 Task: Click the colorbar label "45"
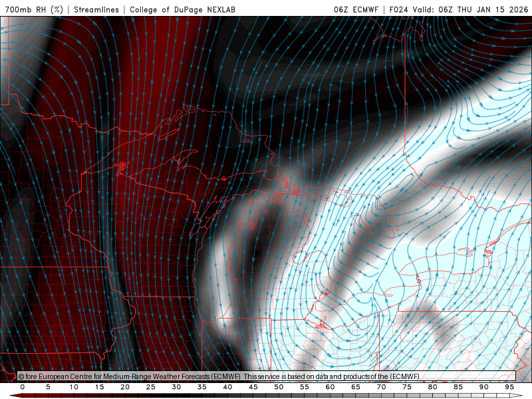(253, 387)
